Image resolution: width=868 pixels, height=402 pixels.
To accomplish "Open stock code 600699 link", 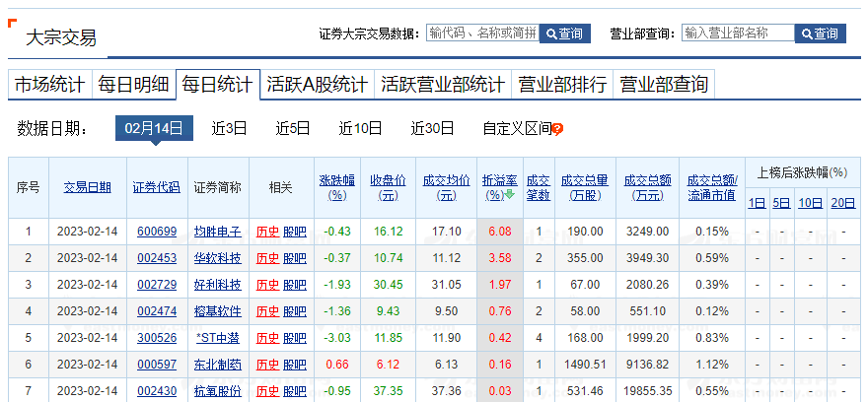I will click(x=157, y=232).
